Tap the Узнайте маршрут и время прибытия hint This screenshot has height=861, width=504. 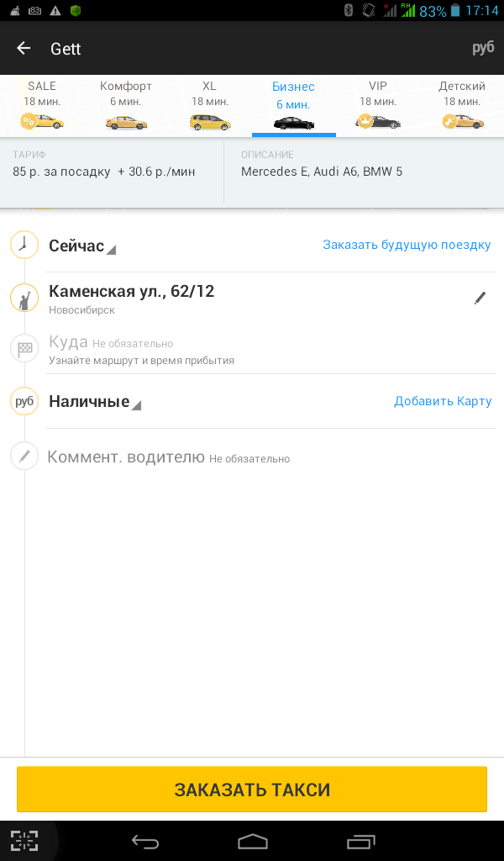point(141,361)
